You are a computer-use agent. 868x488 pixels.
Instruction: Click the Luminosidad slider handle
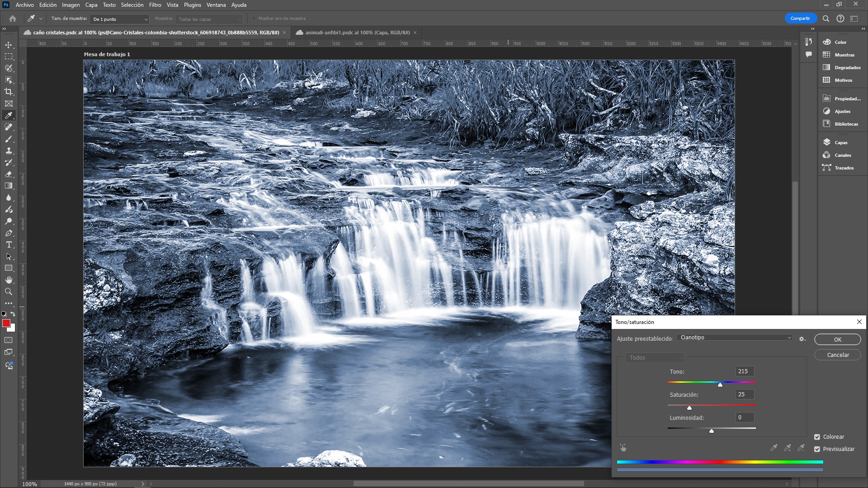click(x=712, y=431)
